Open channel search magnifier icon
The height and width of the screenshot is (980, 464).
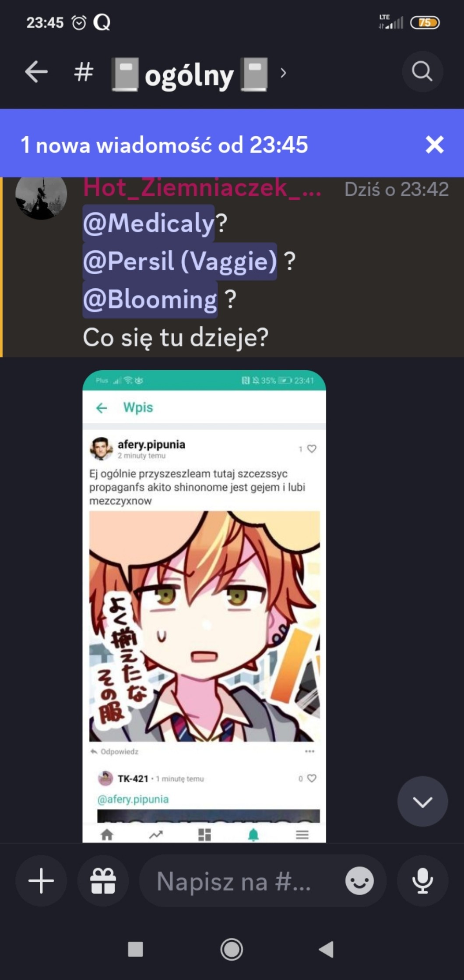422,71
